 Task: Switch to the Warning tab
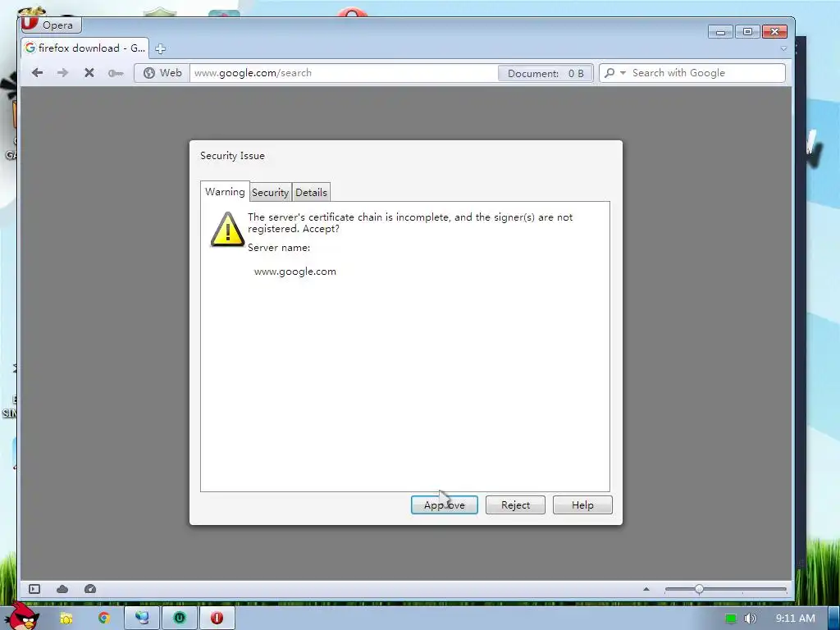225,192
